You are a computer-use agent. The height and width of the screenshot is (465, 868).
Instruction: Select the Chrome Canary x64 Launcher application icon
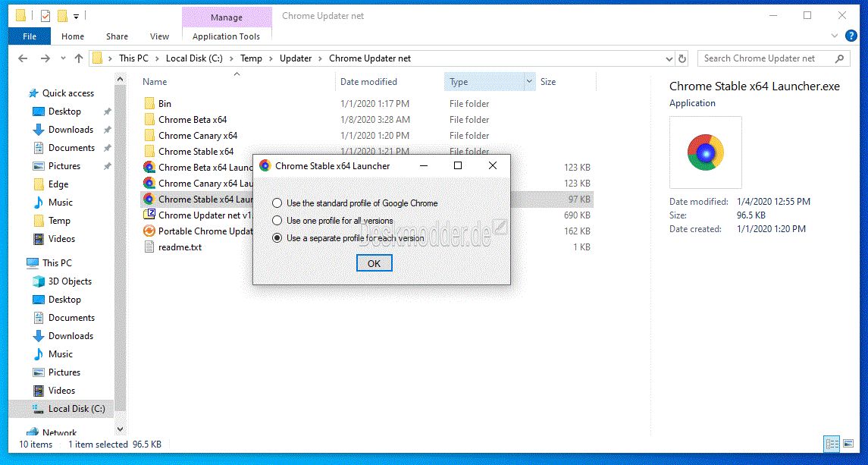click(x=149, y=183)
